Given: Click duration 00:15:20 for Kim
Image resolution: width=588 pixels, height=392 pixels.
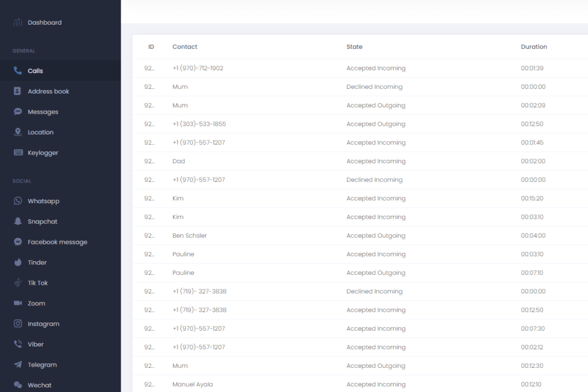Looking at the screenshot, I should 532,198.
